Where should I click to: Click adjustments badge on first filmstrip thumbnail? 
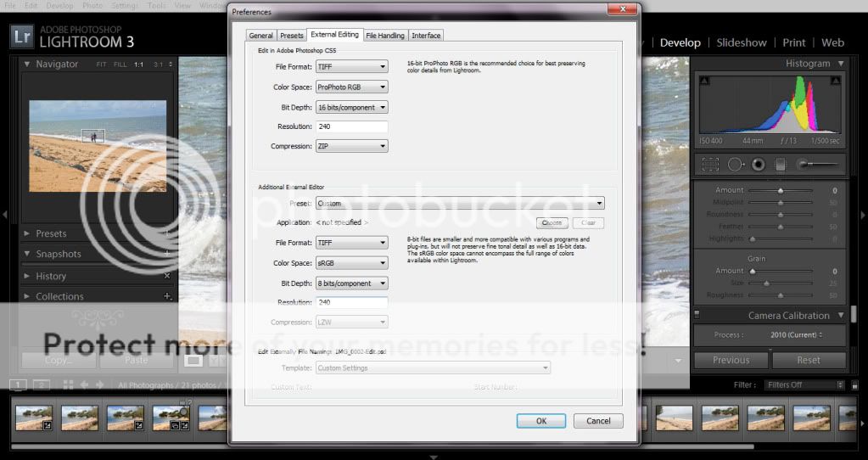[48, 426]
